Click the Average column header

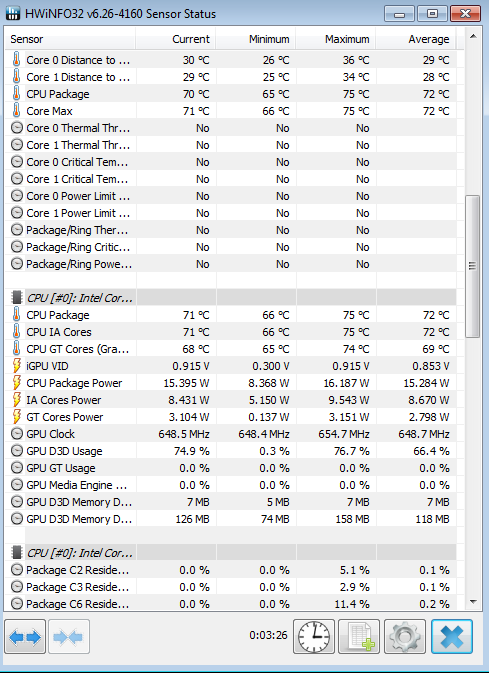416,39
